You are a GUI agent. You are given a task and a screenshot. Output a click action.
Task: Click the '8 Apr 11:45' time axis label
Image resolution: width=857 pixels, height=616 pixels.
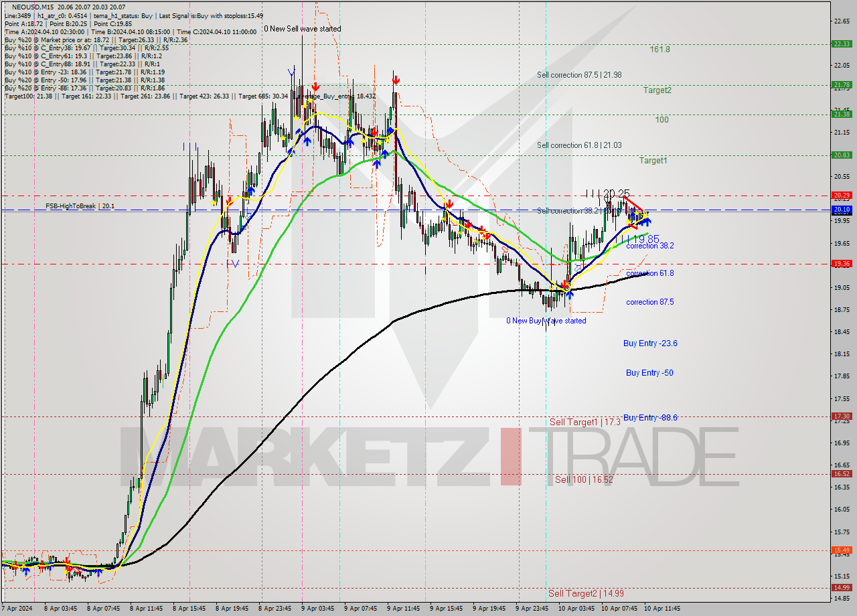147,609
